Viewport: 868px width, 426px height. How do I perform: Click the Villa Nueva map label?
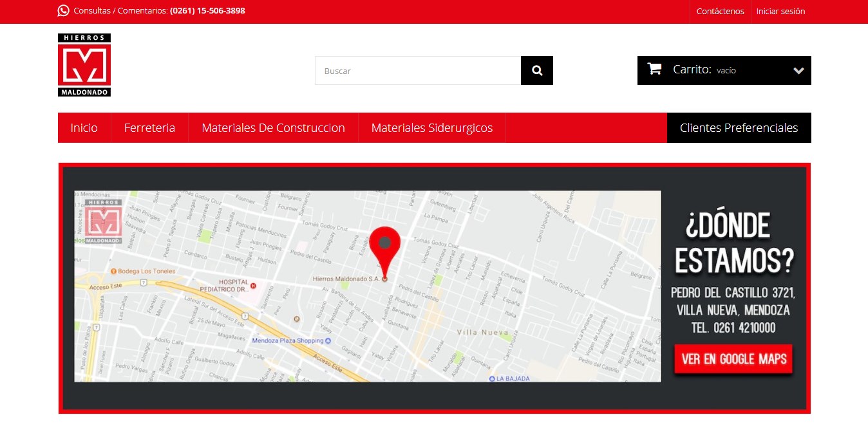click(x=482, y=333)
